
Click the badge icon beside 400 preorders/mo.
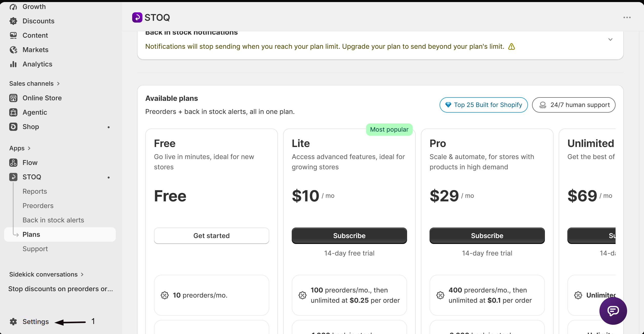click(440, 295)
